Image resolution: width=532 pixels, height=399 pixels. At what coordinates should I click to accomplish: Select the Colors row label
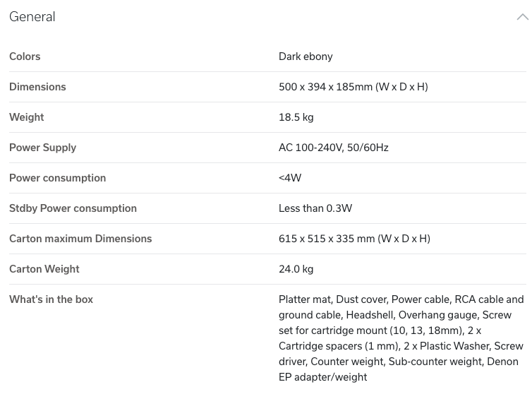25,56
